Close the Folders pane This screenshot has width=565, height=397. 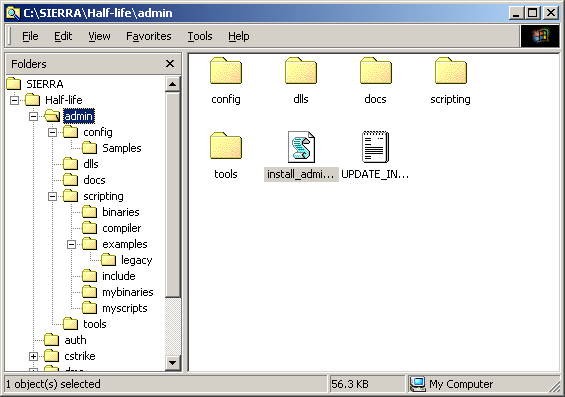[x=170, y=64]
